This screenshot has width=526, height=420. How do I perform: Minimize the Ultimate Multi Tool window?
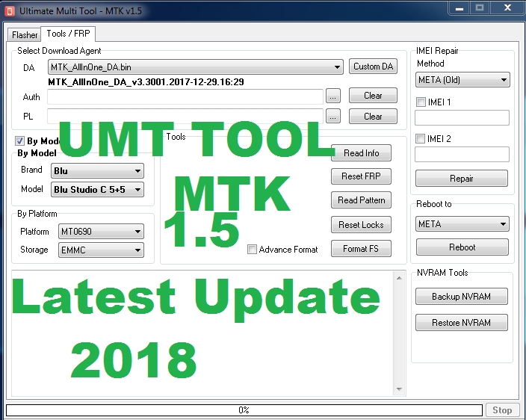[x=460, y=8]
